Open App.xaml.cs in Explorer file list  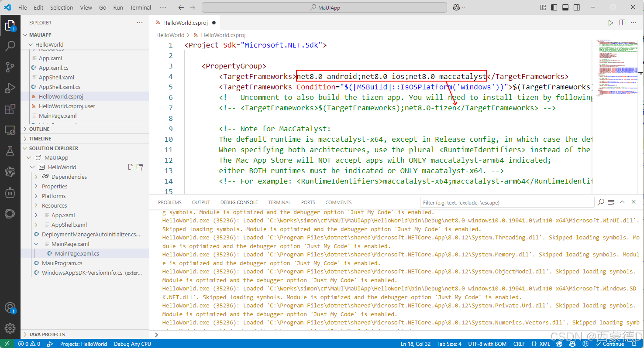[53, 68]
